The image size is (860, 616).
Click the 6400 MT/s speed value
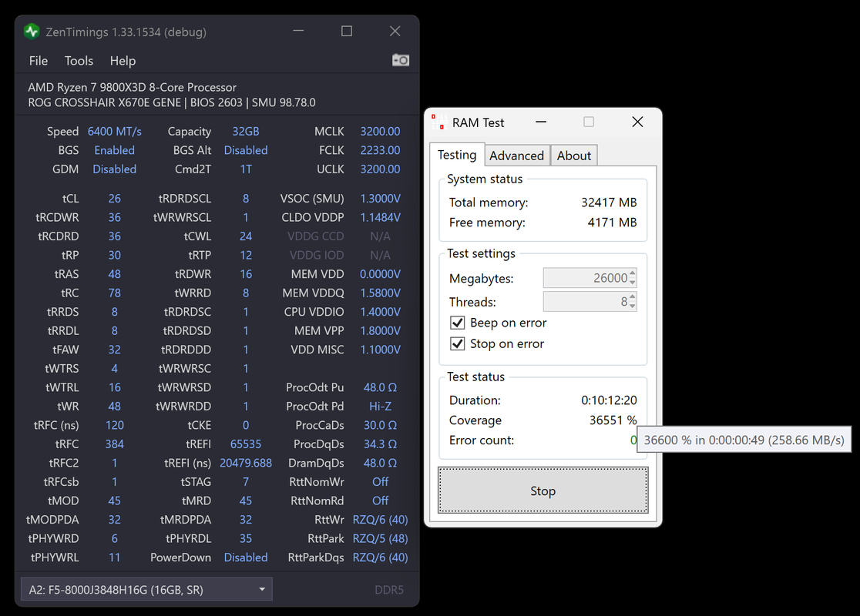click(115, 132)
